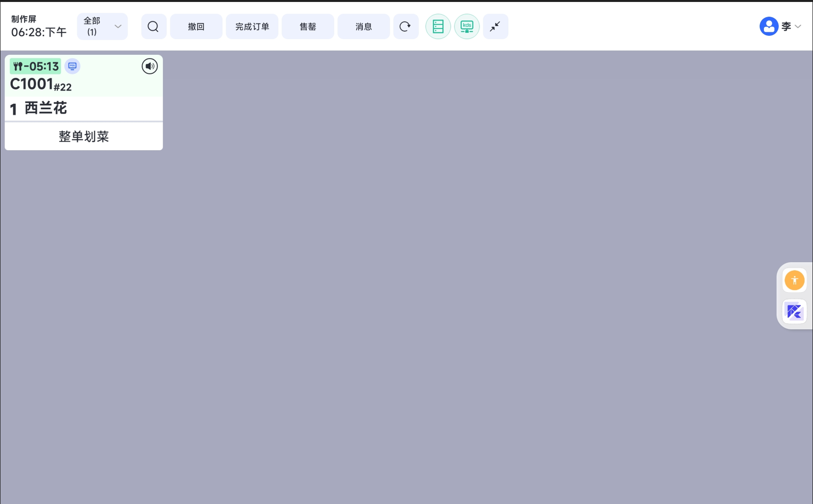The image size is (813, 504).
Task: Click the blue user avatar
Action: pyautogui.click(x=768, y=26)
